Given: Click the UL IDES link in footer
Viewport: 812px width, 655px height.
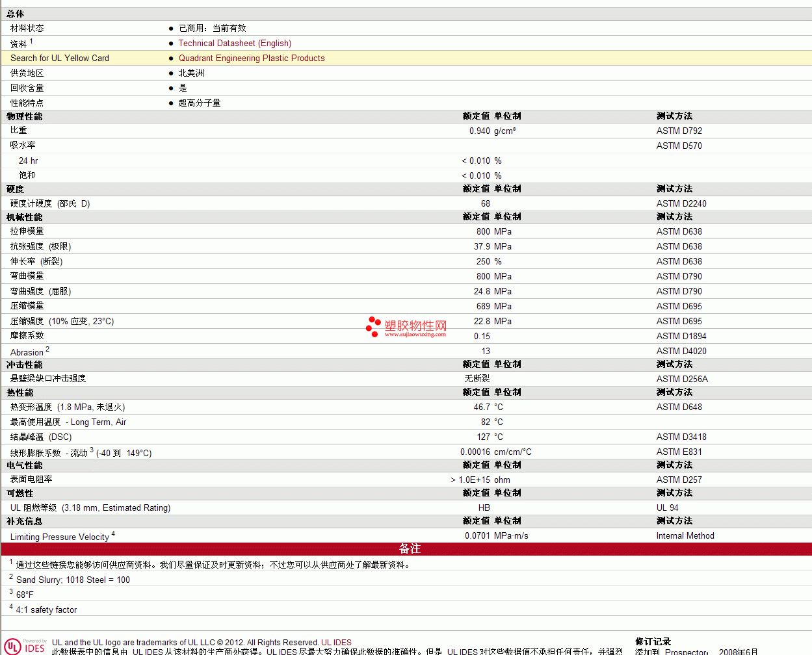Looking at the screenshot, I should coord(336,642).
